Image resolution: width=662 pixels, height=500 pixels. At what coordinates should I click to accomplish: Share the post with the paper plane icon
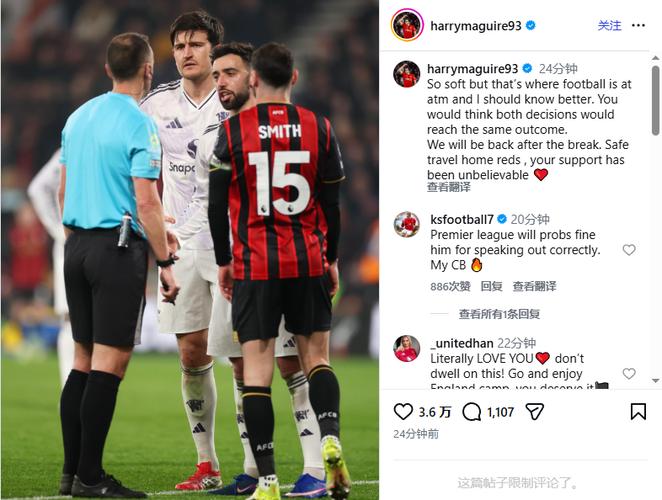[534, 411]
